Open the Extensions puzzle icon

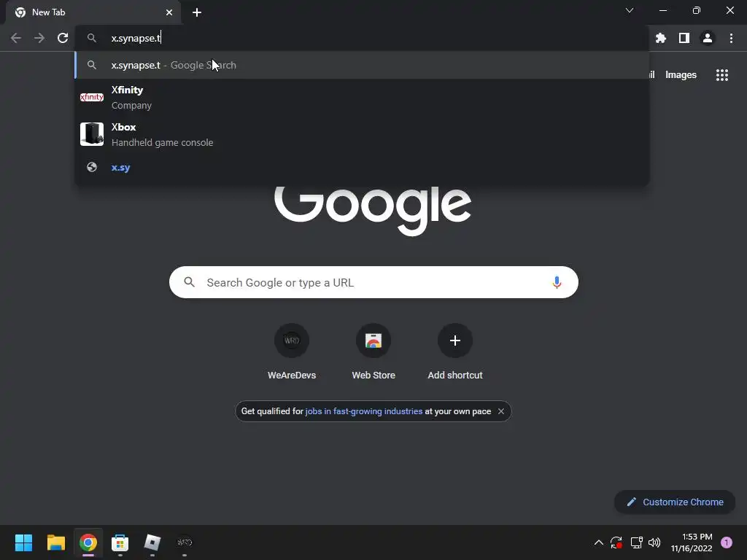pyautogui.click(x=660, y=38)
